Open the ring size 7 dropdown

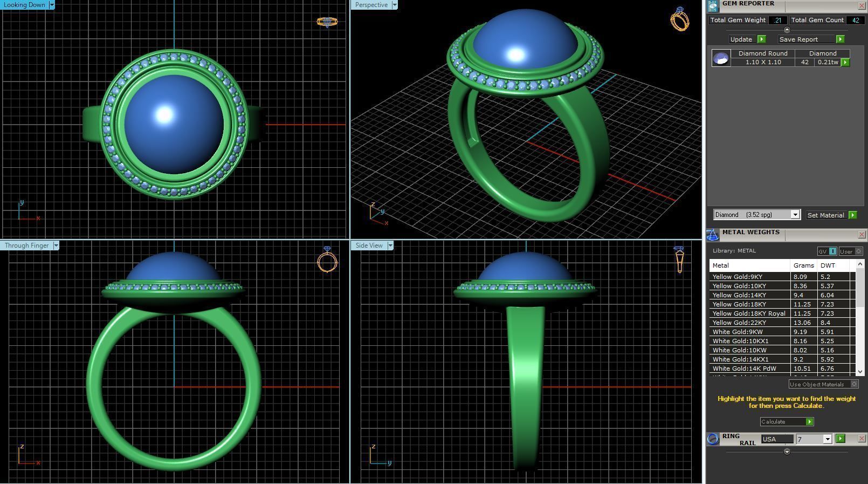coord(827,439)
